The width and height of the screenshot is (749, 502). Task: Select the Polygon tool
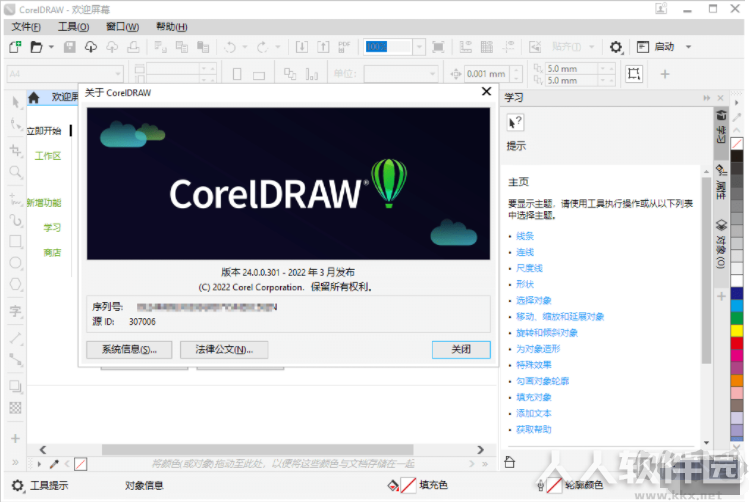[x=16, y=284]
